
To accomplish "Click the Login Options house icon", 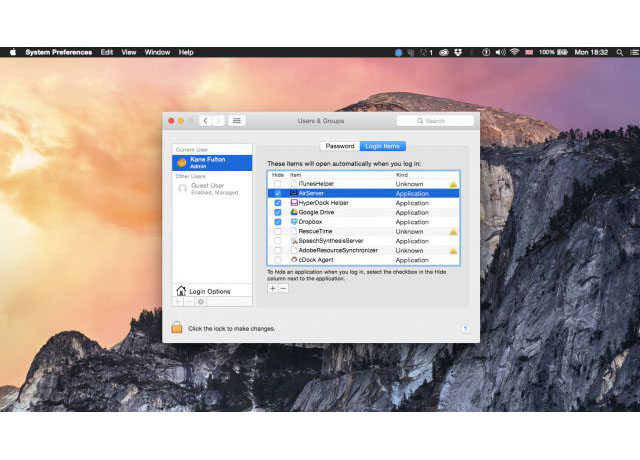I will tap(181, 291).
